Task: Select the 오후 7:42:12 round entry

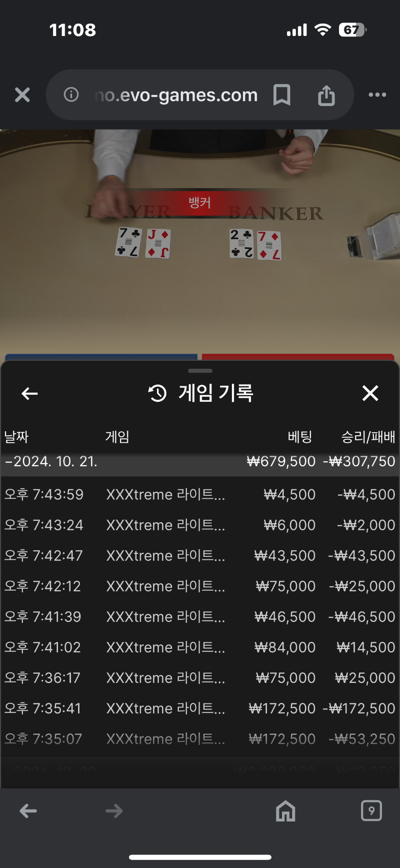Action: click(x=200, y=586)
